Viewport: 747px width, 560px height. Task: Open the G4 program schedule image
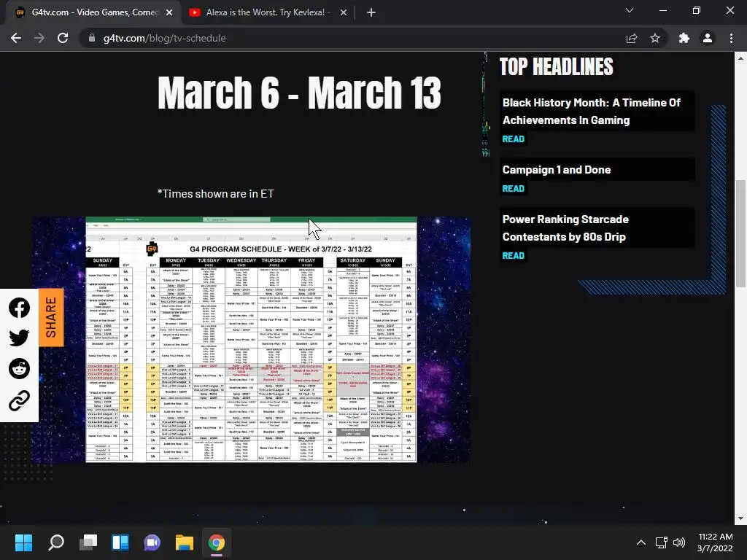(251, 340)
